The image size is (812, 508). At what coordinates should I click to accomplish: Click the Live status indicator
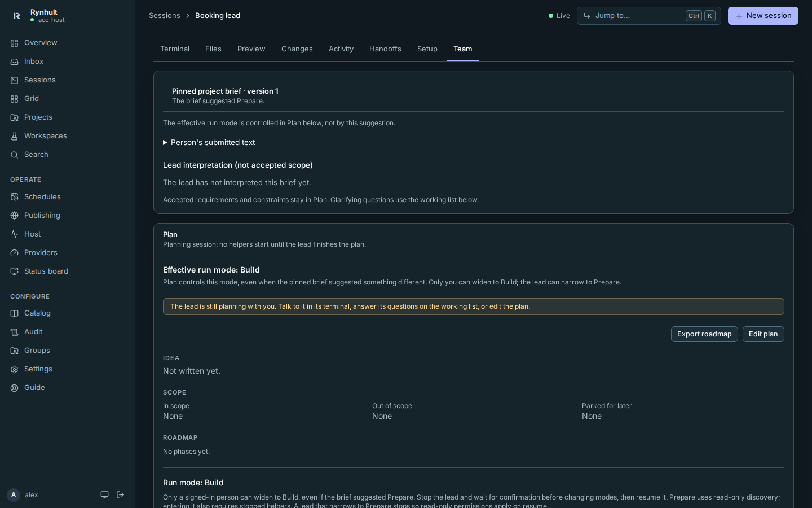point(559,16)
